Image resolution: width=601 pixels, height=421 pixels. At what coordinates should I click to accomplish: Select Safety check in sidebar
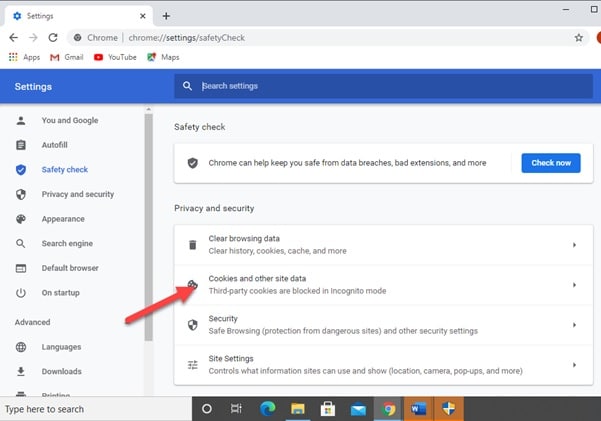(65, 169)
